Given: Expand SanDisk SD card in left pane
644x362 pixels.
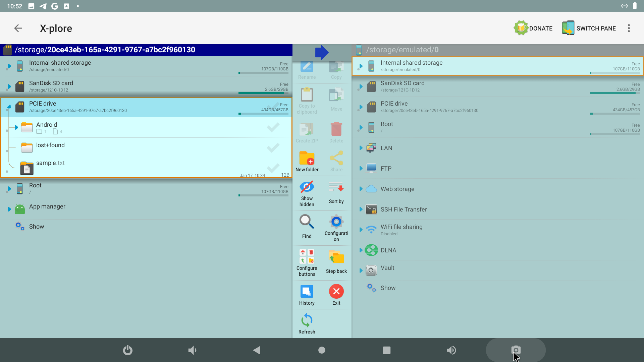Looking at the screenshot, I should (9, 86).
